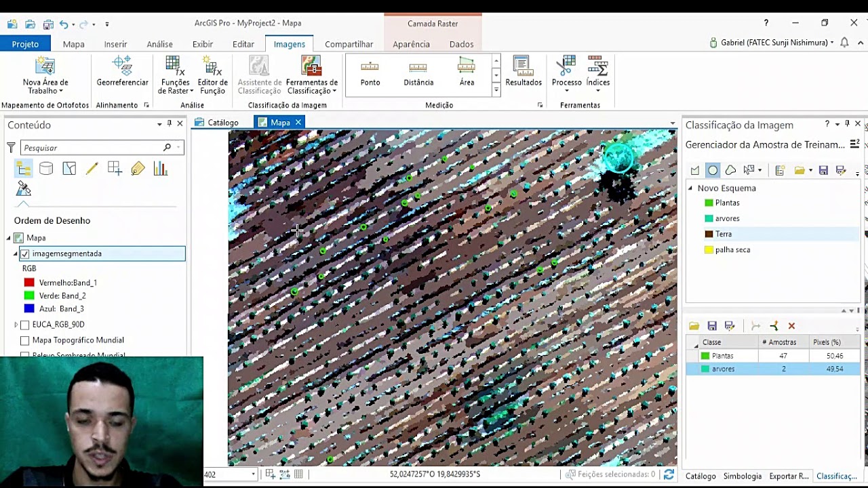Select the Distância measurement tool
Viewport: 868px width, 488px height.
coord(418,73)
